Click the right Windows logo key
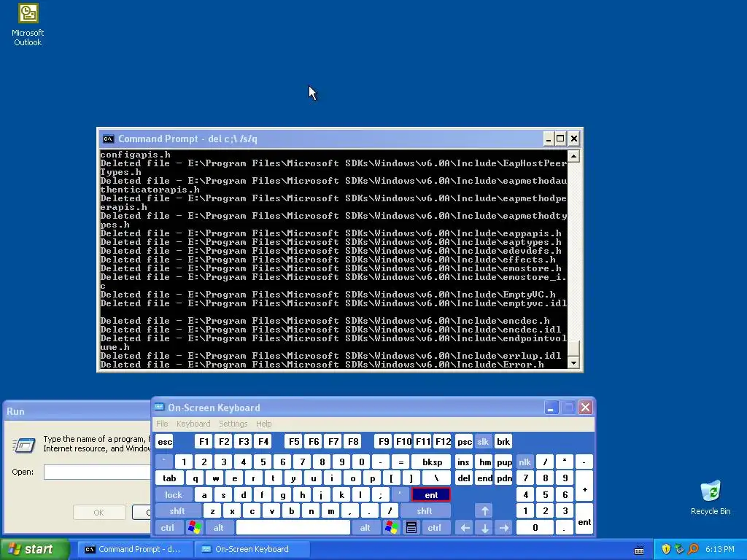 392,528
